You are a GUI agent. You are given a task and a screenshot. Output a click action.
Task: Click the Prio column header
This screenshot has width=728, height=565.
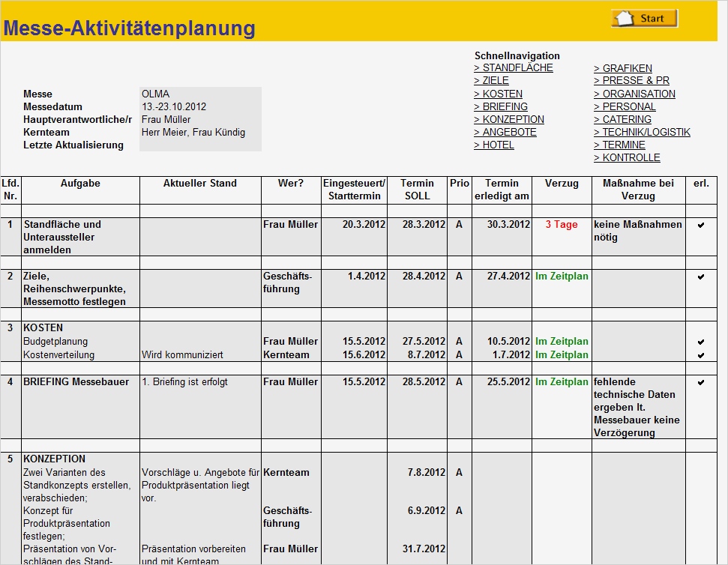pos(460,190)
